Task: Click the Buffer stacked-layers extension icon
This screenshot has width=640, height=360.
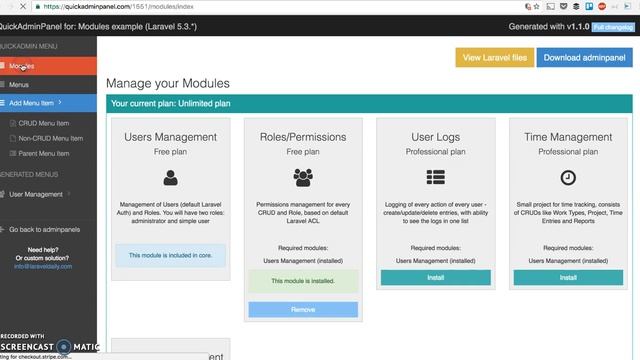Action: 576,7
